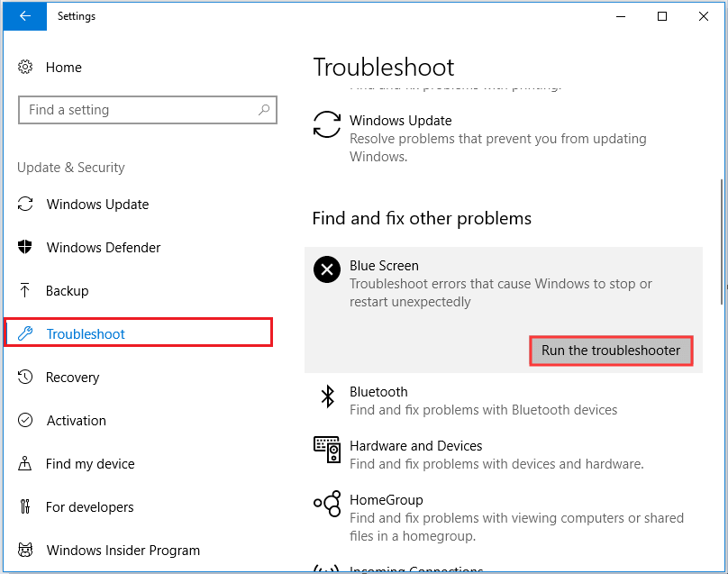Click the search magnifier icon
Screen dimensions: 728x574
(x=264, y=110)
